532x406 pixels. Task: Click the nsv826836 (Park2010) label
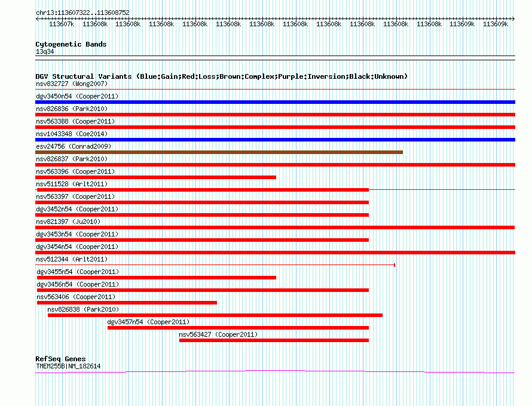[x=72, y=109]
